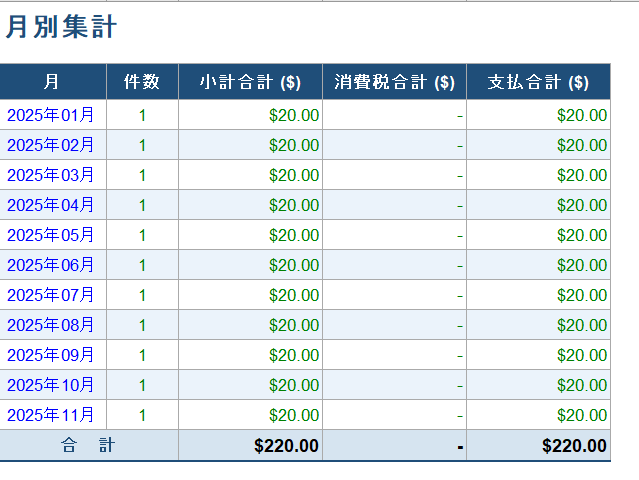Click the 消費税合計 cell for 2025年10月
The height and width of the screenshot is (480, 639).
[x=394, y=385]
